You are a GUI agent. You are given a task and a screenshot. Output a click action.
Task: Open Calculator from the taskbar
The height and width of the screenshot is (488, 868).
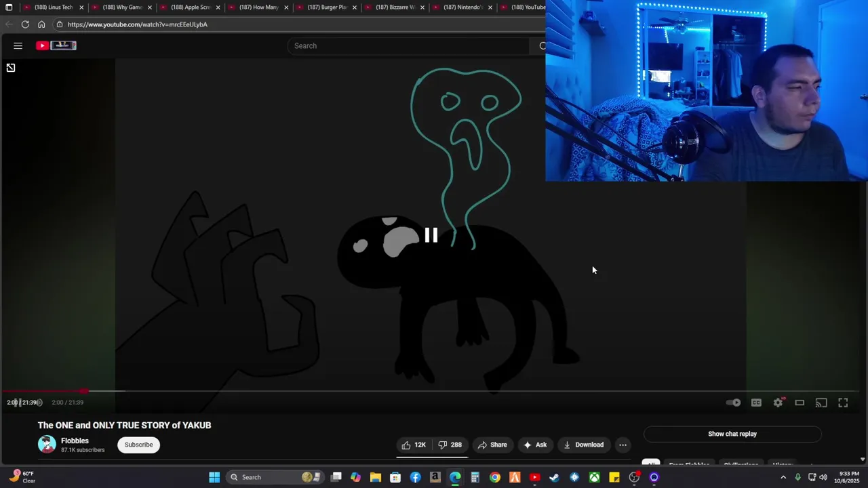coord(475,477)
